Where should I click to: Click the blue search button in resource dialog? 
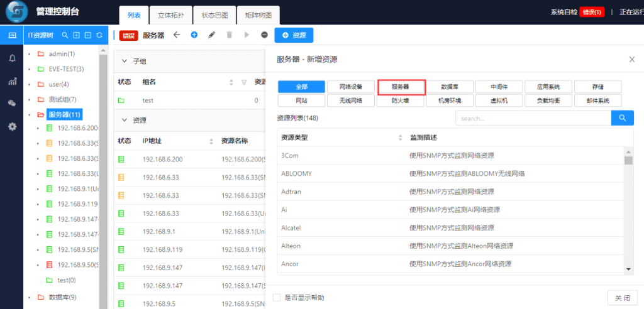(622, 118)
